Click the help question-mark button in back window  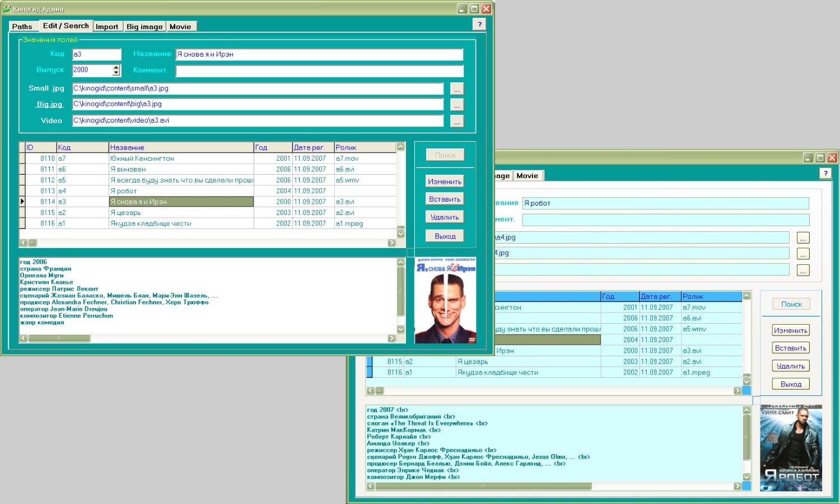825,174
